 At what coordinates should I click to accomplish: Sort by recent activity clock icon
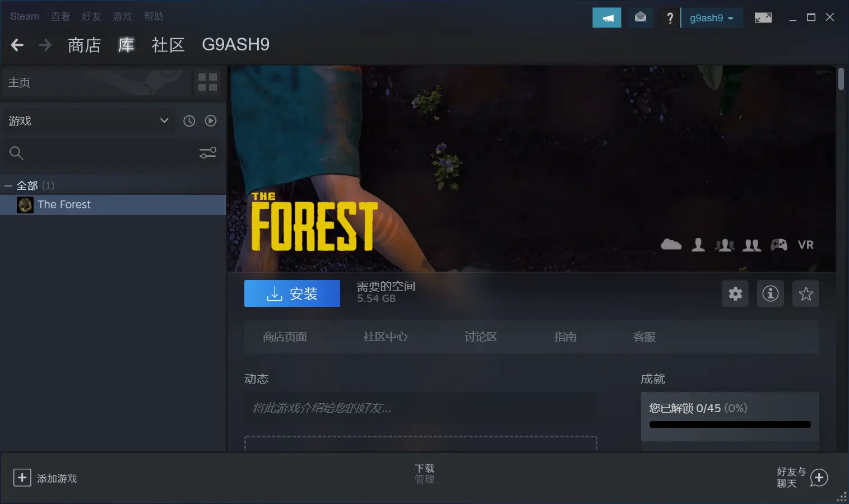189,121
